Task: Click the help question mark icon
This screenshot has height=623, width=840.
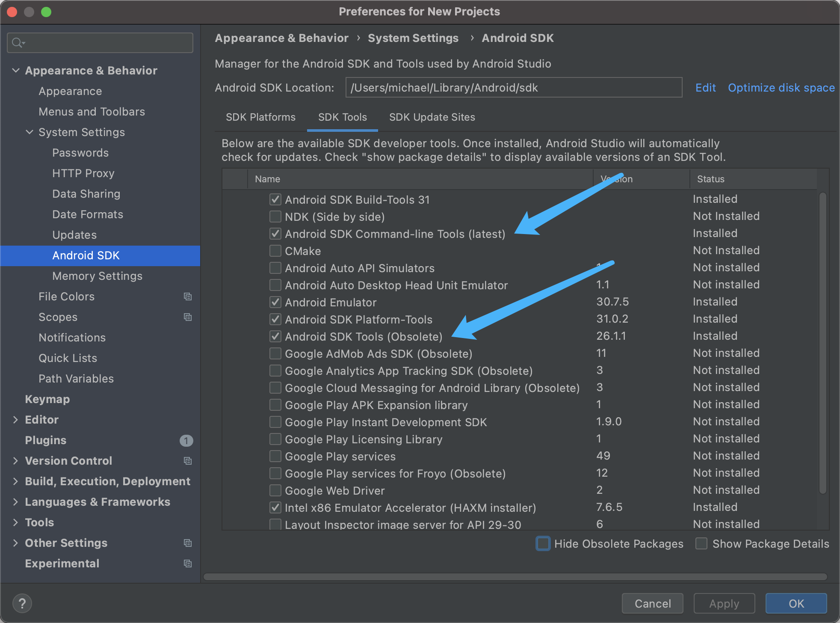Action: pyautogui.click(x=22, y=603)
